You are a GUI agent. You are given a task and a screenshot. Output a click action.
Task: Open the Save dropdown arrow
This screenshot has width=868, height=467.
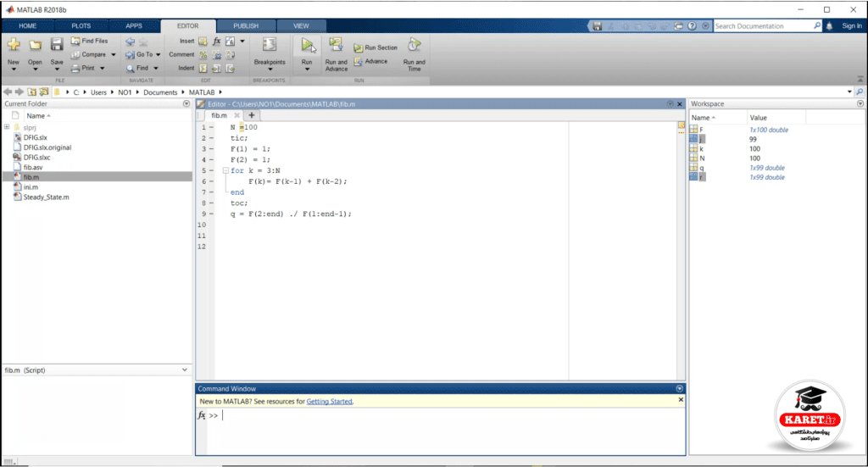[57, 69]
